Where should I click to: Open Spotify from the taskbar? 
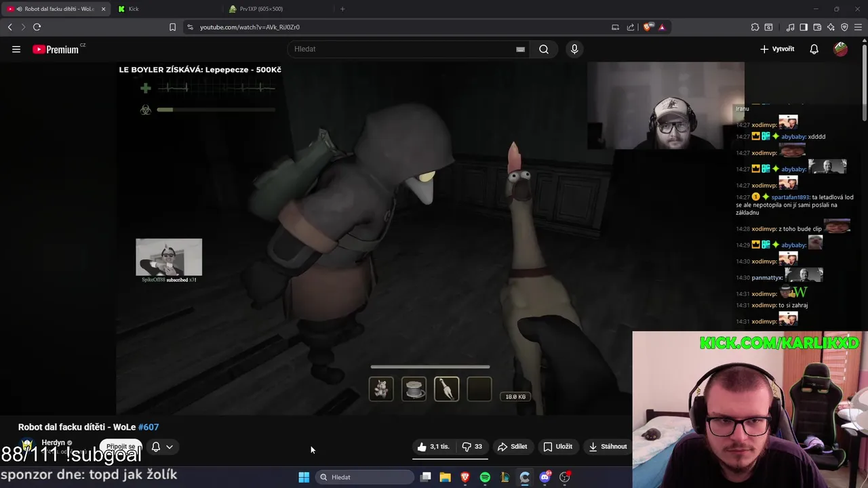[485, 477]
